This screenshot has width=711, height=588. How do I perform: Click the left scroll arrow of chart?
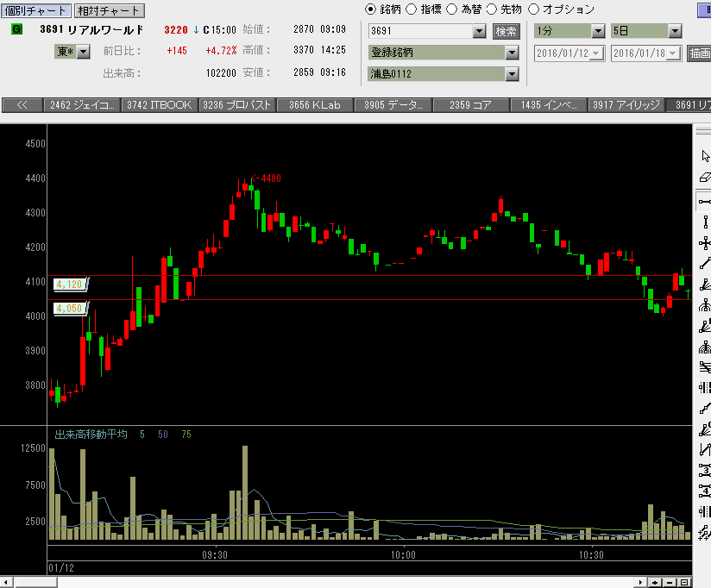[6, 583]
